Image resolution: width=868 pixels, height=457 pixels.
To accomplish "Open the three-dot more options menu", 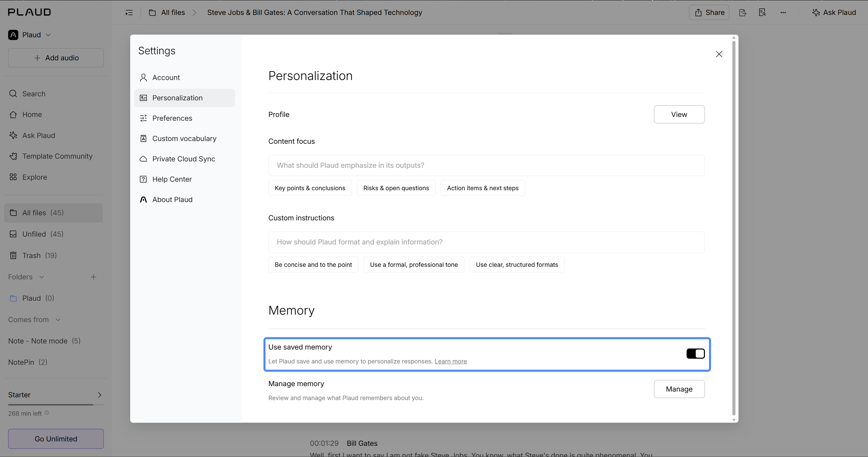I will coord(783,13).
